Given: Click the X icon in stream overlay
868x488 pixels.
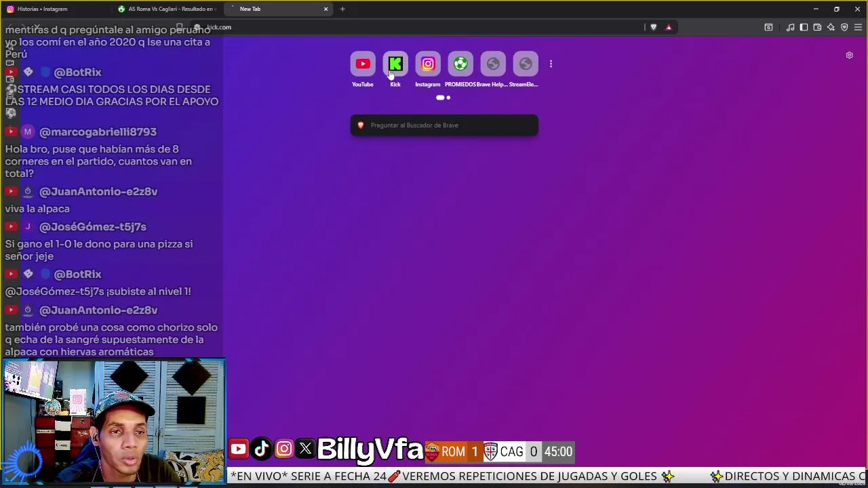Looking at the screenshot, I should 306,449.
